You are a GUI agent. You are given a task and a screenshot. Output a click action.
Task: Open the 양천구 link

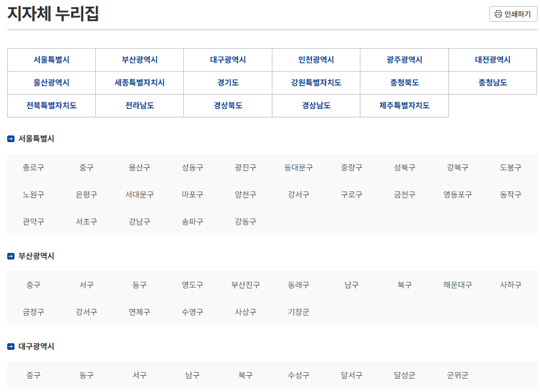point(245,194)
